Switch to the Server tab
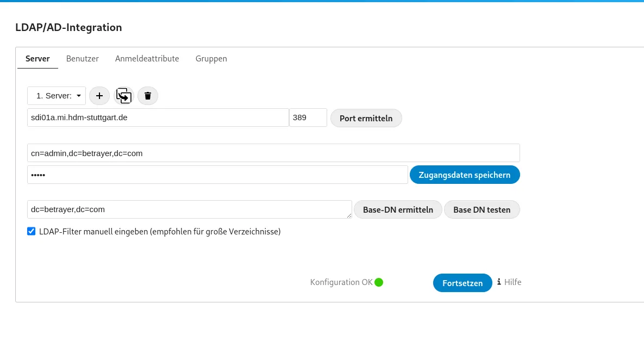 [x=37, y=59]
